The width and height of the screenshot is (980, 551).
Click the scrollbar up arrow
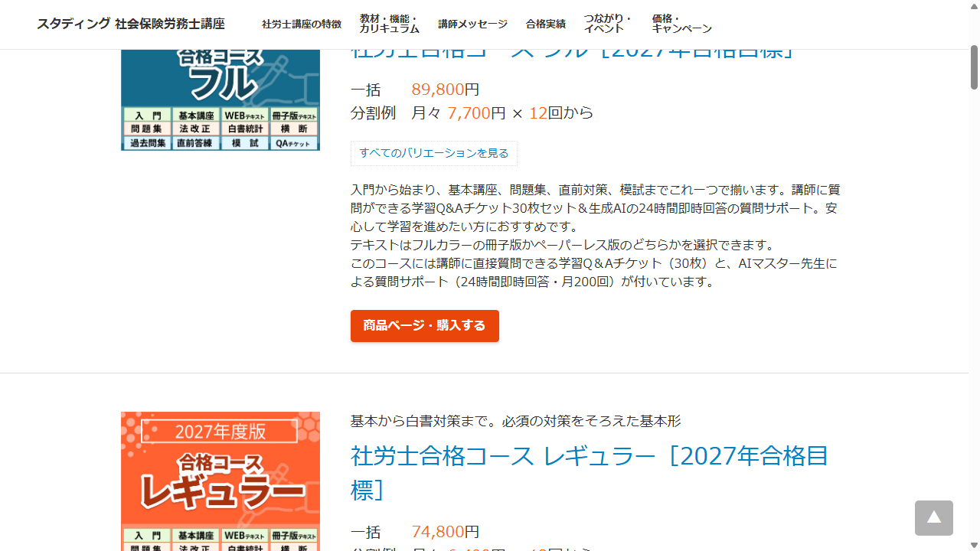(x=974, y=6)
